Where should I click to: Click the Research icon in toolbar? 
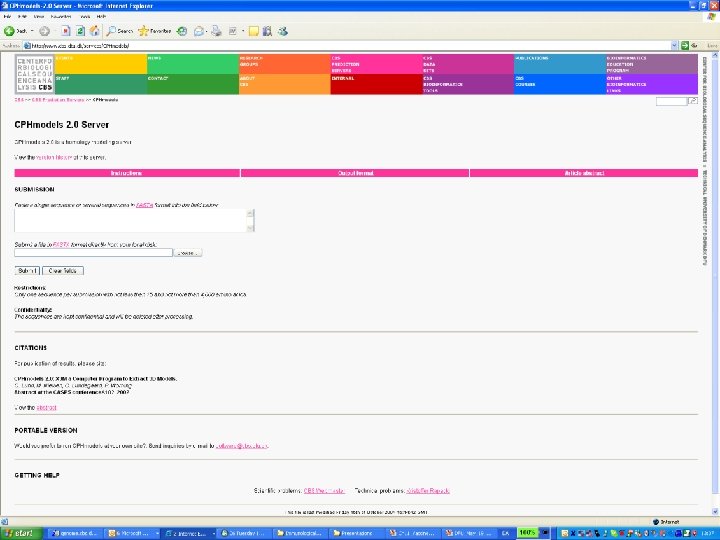[x=267, y=31]
